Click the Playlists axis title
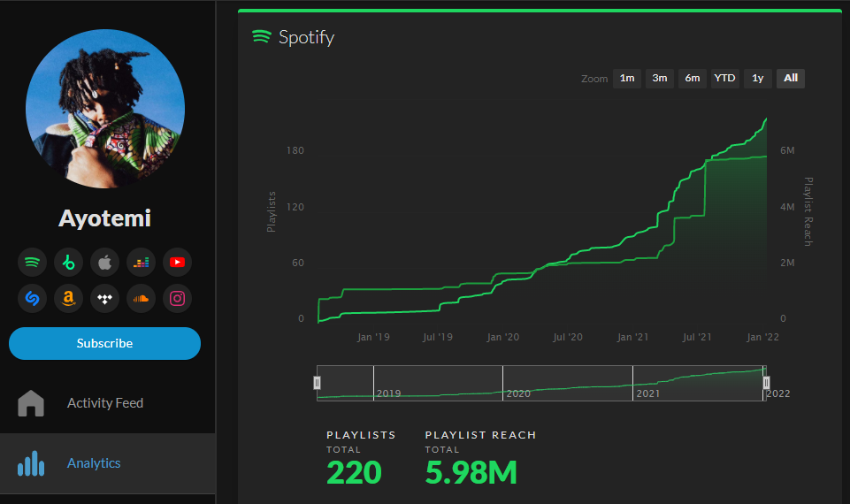Image resolution: width=850 pixels, height=504 pixels. [271, 212]
